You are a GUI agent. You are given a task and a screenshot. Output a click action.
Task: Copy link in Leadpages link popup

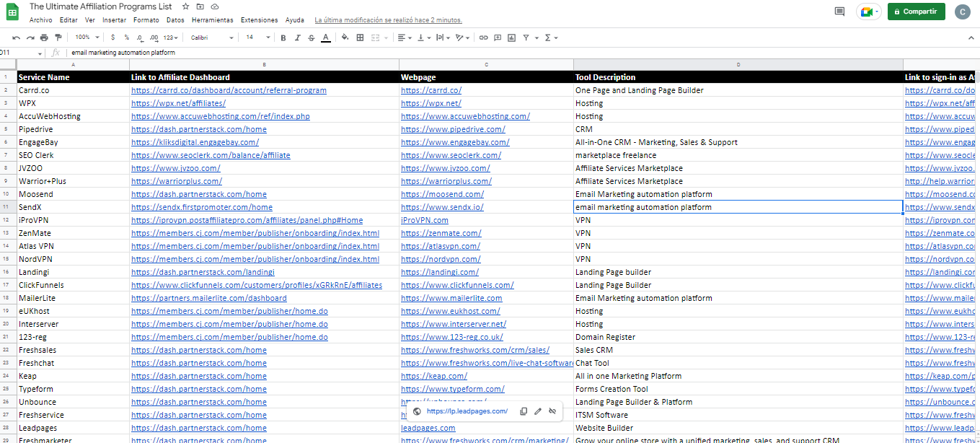[x=524, y=411]
